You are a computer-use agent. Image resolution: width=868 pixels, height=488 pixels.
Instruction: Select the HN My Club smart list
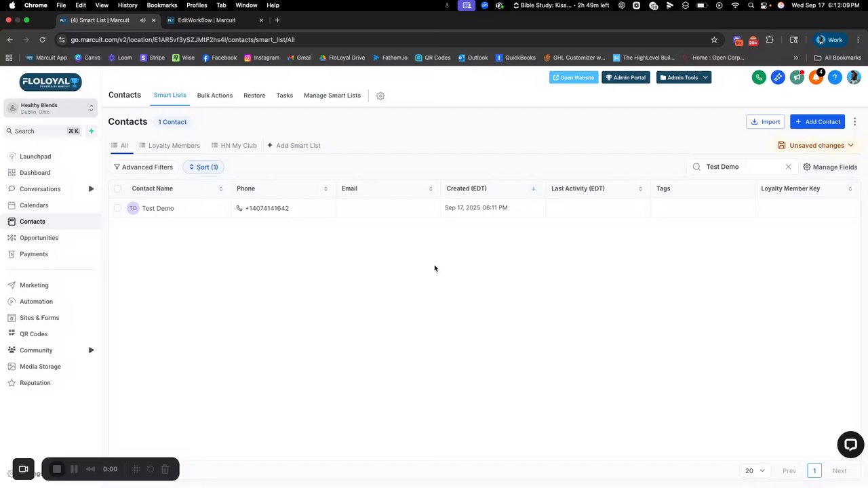(234, 146)
